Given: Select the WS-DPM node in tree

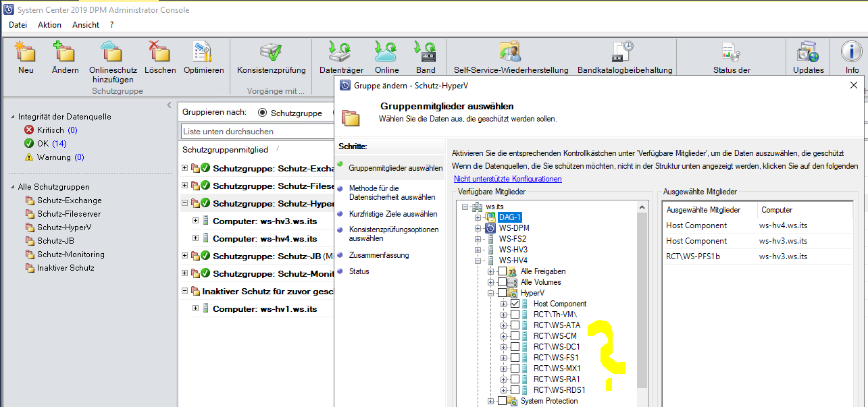Looking at the screenshot, I should click(514, 228).
